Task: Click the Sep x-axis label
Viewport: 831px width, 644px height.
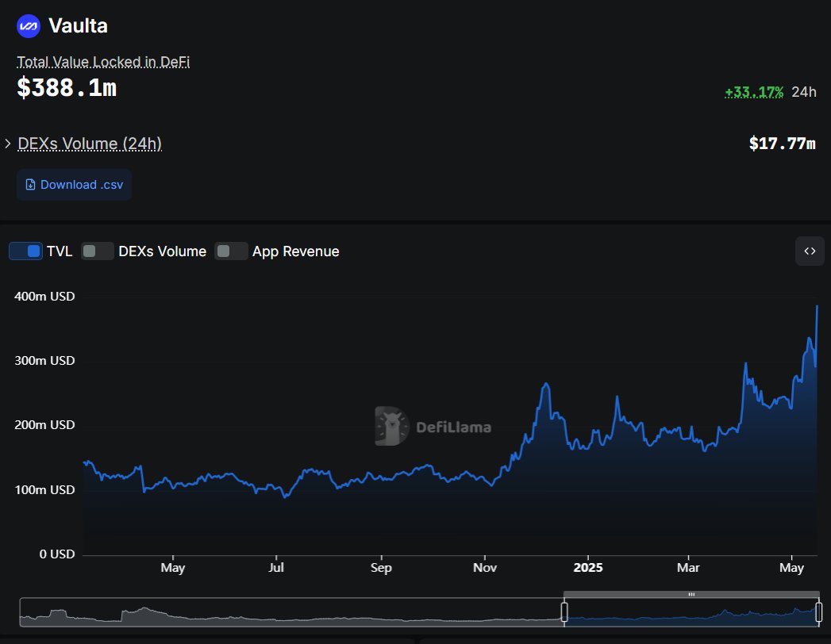Action: 381,568
